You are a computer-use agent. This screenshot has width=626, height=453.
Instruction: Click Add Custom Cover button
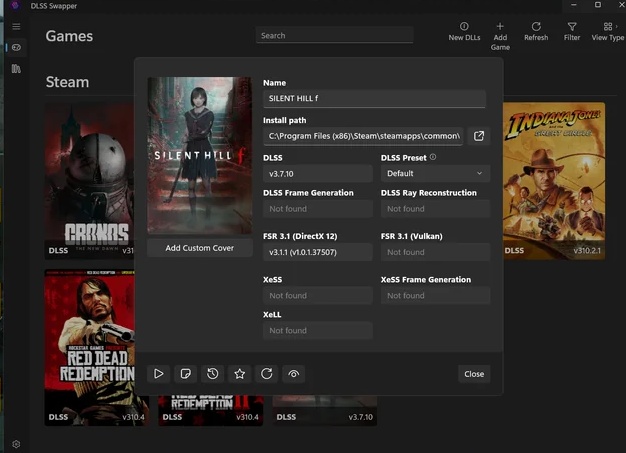[x=200, y=248]
